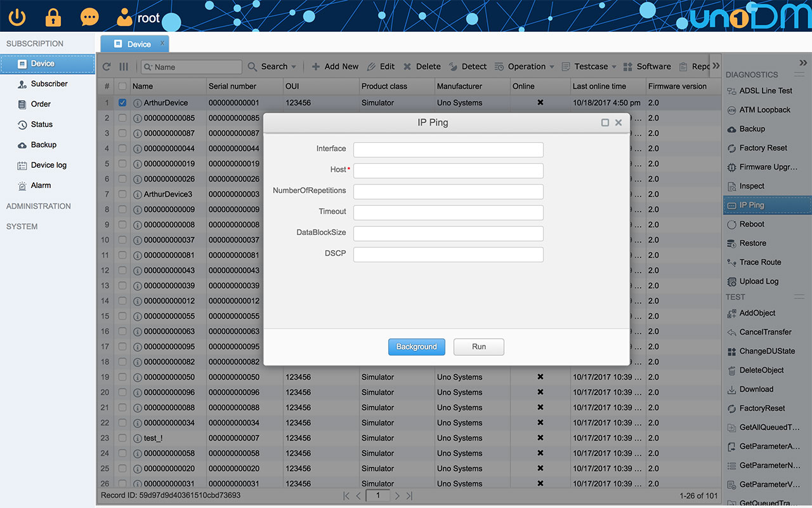Viewport: 812px width, 508px height.
Task: Click the padlock icon in header
Action: tap(53, 17)
